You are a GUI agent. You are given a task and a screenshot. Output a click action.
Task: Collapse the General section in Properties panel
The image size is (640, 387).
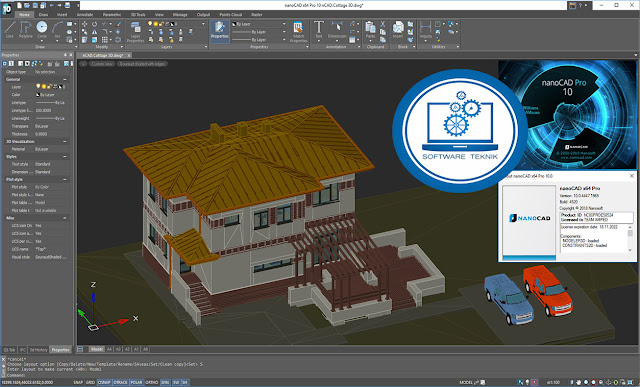coord(64,79)
